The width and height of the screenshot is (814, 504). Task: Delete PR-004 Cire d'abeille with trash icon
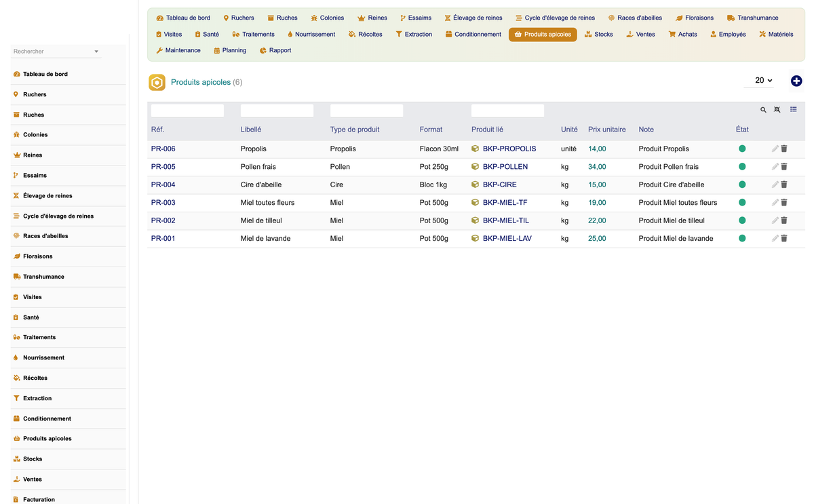pos(784,185)
